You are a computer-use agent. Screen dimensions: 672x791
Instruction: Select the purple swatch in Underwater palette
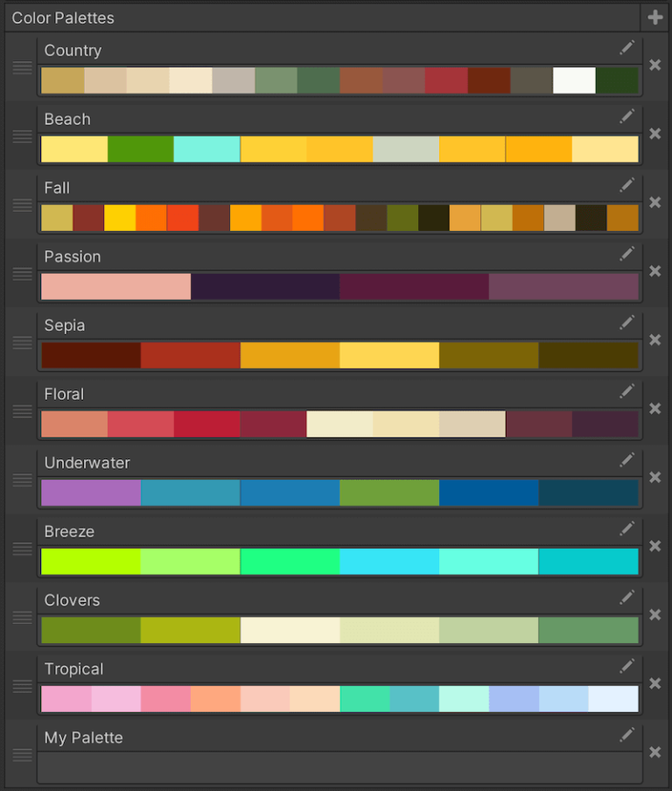tap(91, 493)
